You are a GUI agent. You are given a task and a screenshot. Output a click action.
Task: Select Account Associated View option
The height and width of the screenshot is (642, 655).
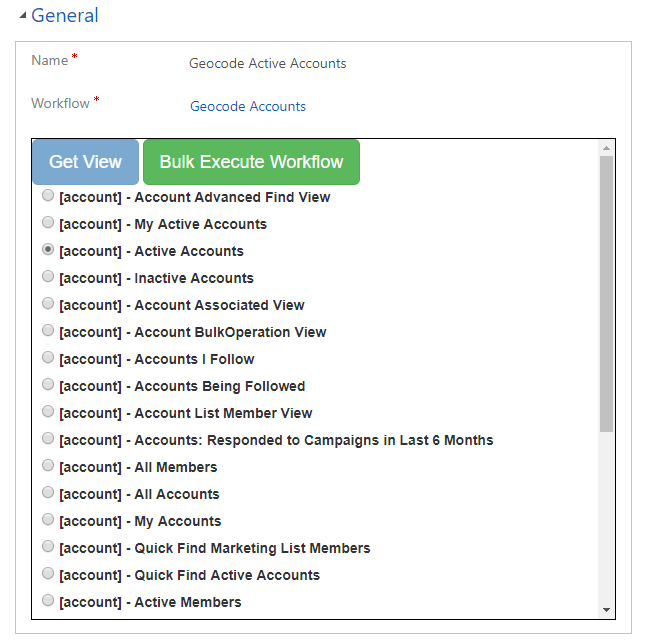point(48,305)
